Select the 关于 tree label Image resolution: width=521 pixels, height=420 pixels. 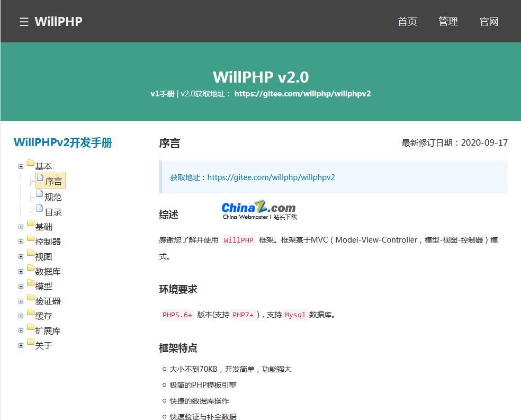[x=43, y=345]
